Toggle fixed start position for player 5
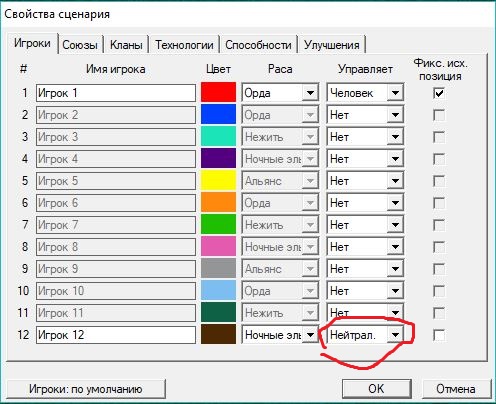The width and height of the screenshot is (496, 404). 439,181
